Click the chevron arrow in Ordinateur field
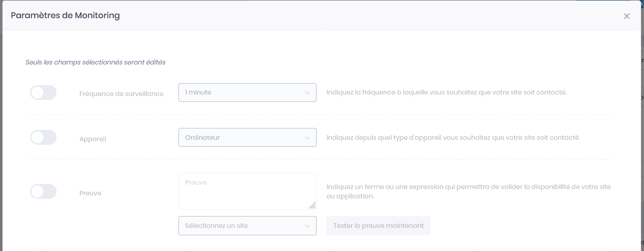The height and width of the screenshot is (251, 644). click(x=307, y=138)
